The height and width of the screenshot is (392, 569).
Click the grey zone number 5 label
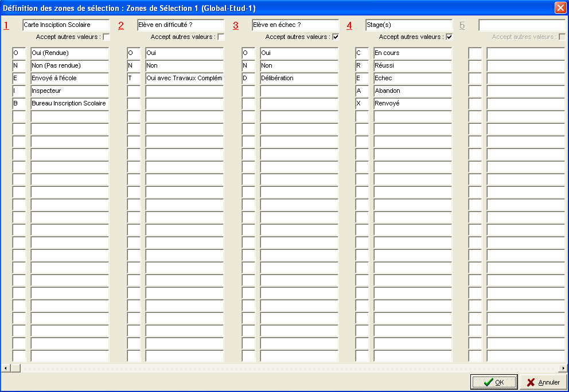[x=462, y=25]
